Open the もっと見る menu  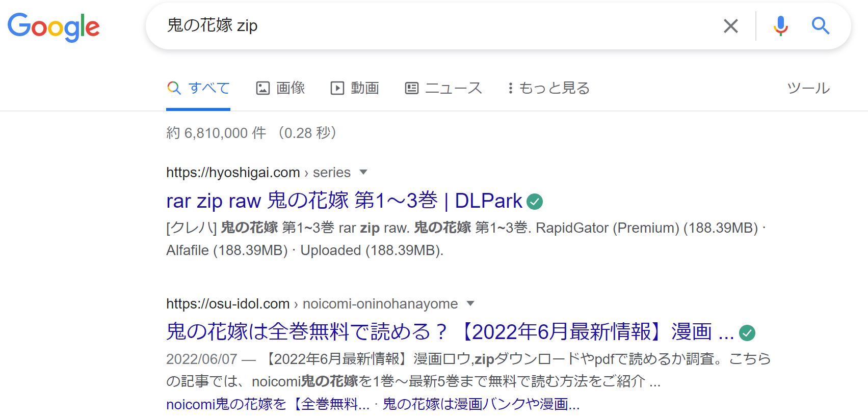[x=549, y=88]
